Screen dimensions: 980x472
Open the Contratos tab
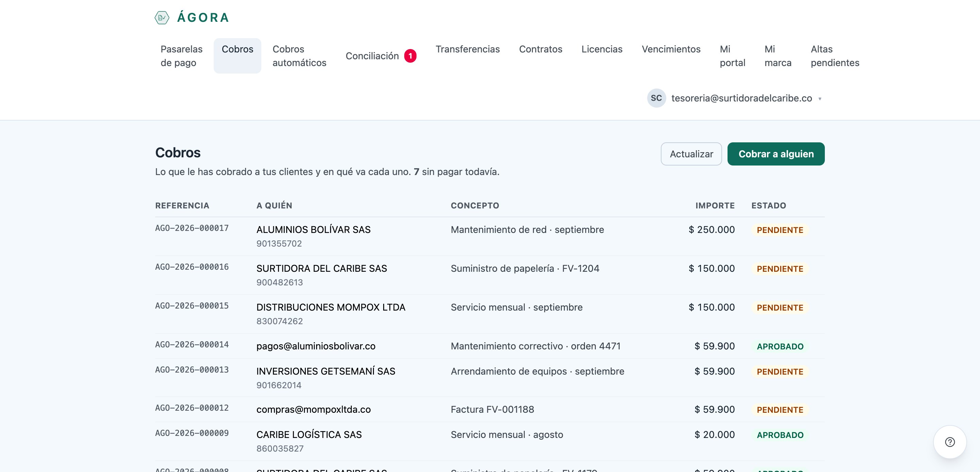click(x=540, y=49)
